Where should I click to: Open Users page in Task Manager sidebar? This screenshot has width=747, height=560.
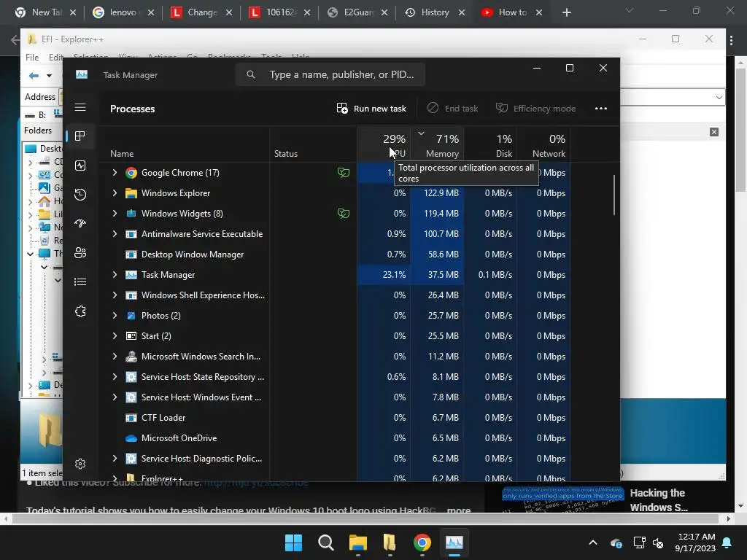pos(80,252)
